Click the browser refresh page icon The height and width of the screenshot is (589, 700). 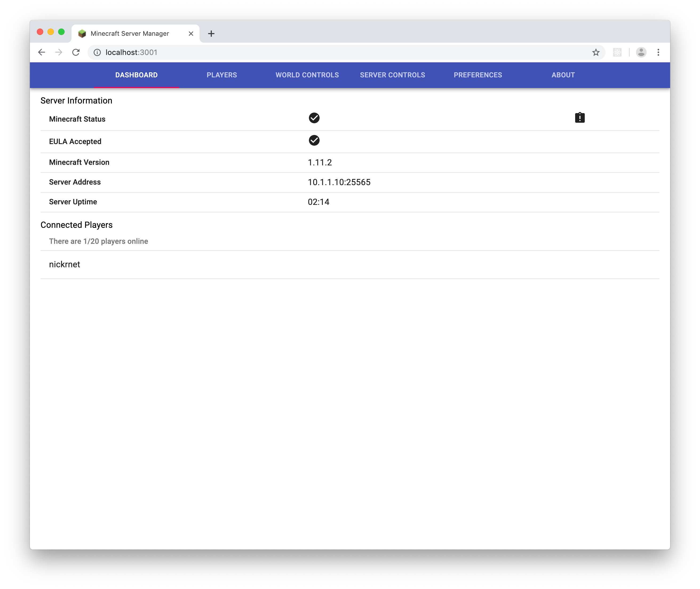(x=76, y=52)
